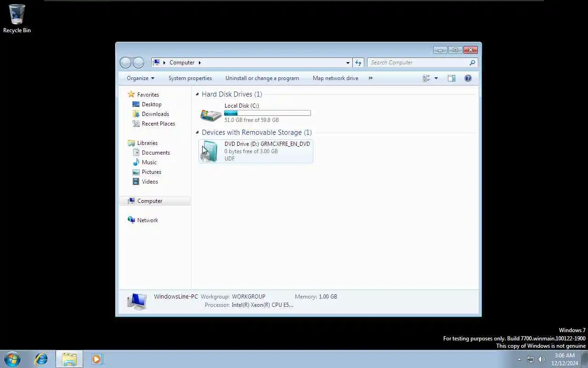
Task: Click the network status tray icon
Action: [x=531, y=359]
